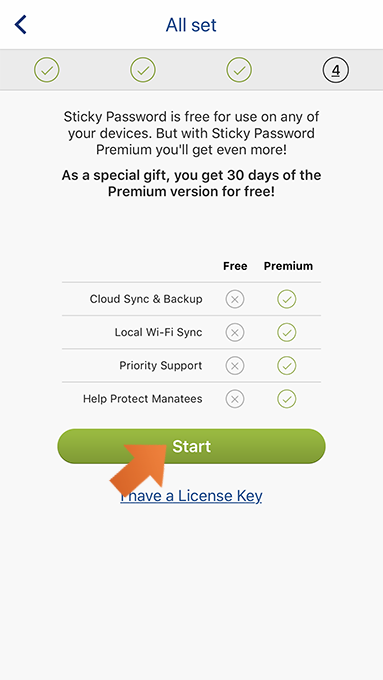Select the Premium column header

(288, 266)
